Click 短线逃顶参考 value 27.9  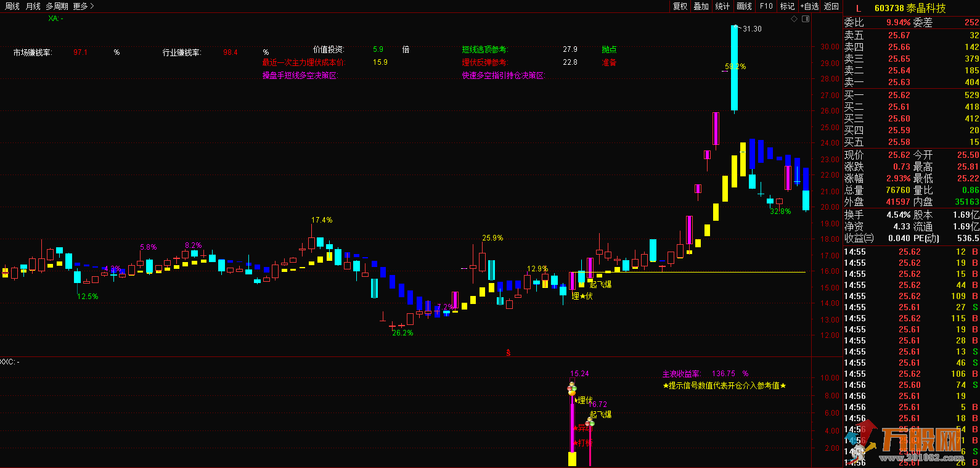point(570,49)
